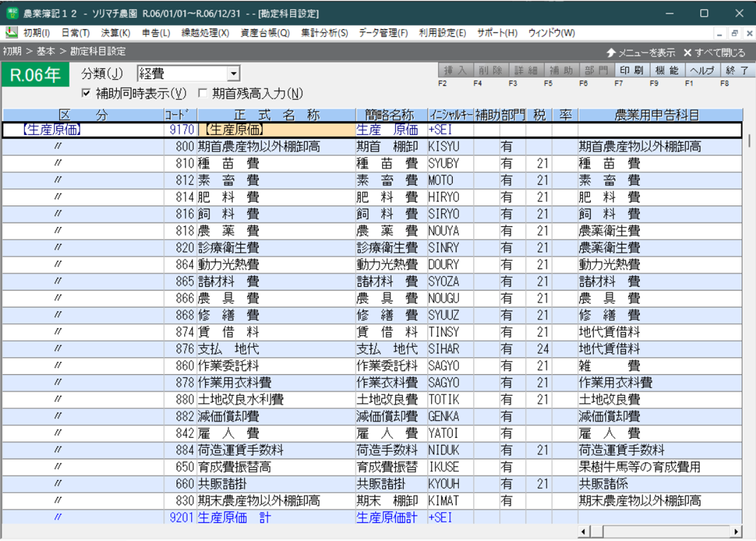Viewport: 756px width, 541px height.
Task: Open the 日常(T) menu
Action: pos(75,33)
